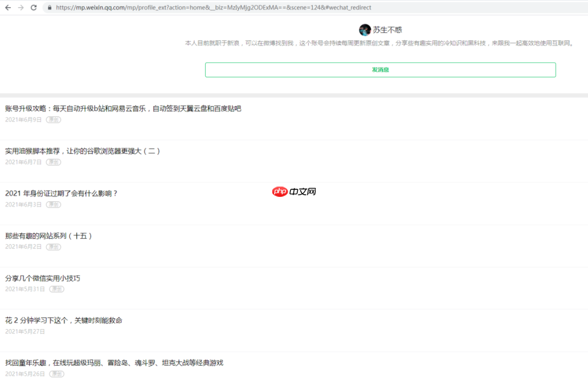Click the 原创 tag next to 2021年6月7日
588x384 pixels.
[53, 162]
